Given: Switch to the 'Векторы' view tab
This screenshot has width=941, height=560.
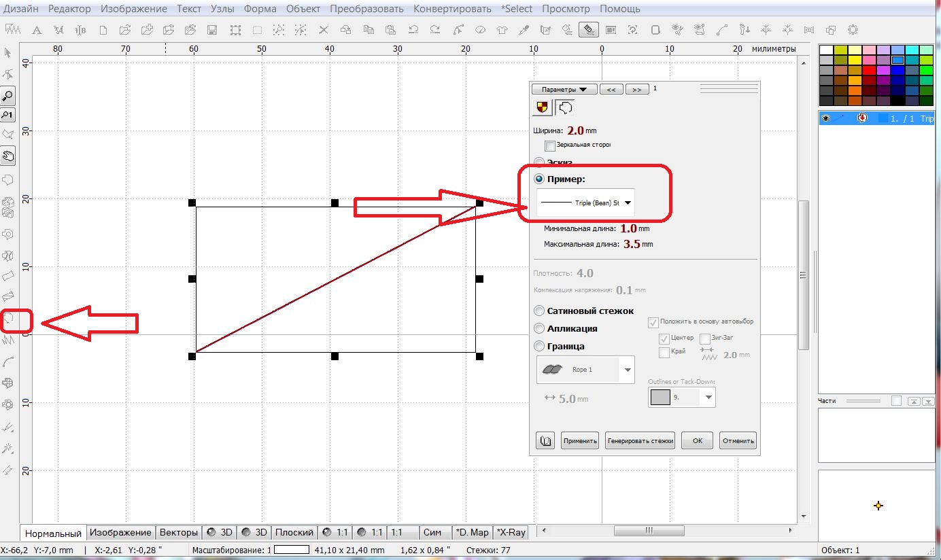Looking at the screenshot, I should [x=178, y=533].
